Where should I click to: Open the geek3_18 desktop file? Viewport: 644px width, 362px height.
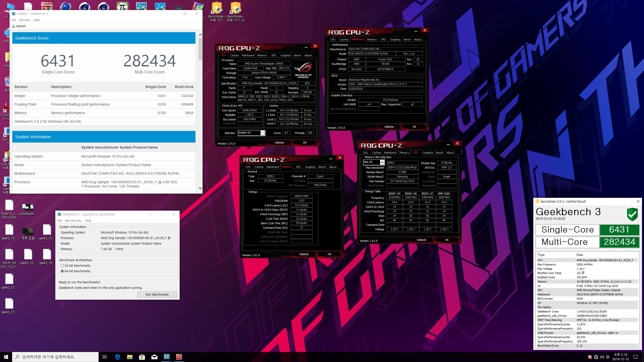tap(47, 257)
